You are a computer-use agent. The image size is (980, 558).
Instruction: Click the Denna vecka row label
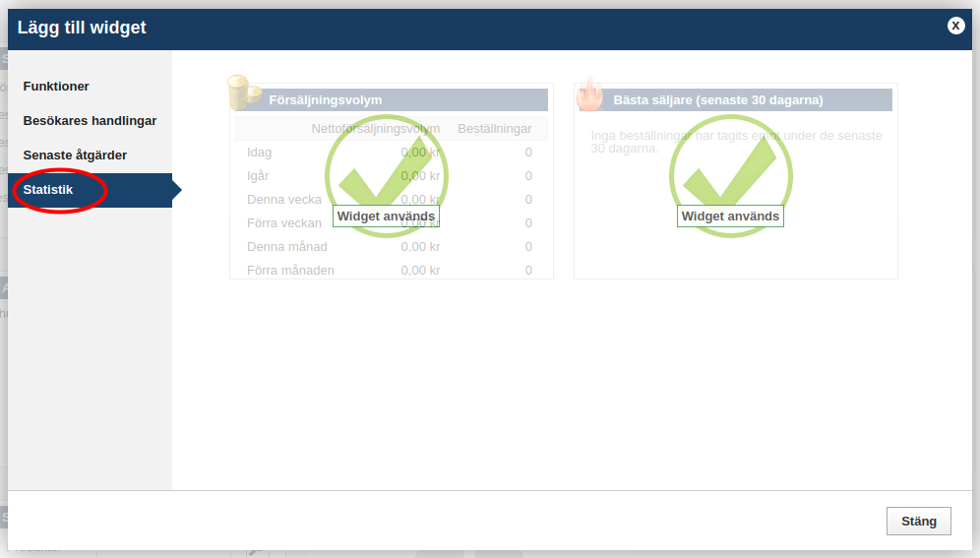pyautogui.click(x=283, y=200)
